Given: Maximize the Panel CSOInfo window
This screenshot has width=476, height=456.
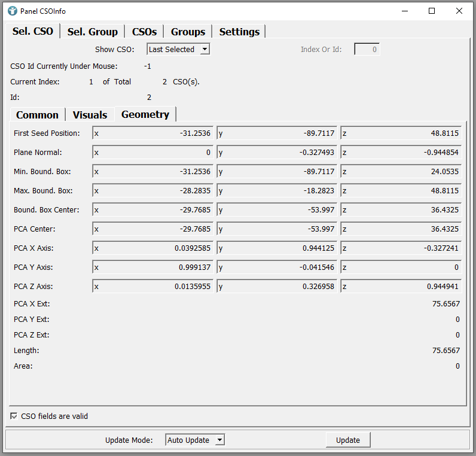Looking at the screenshot, I should (x=432, y=11).
